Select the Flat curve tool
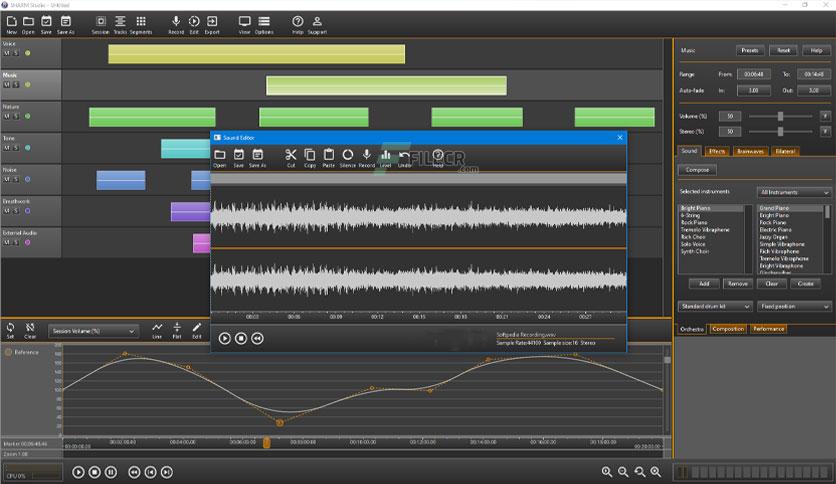 (177, 330)
